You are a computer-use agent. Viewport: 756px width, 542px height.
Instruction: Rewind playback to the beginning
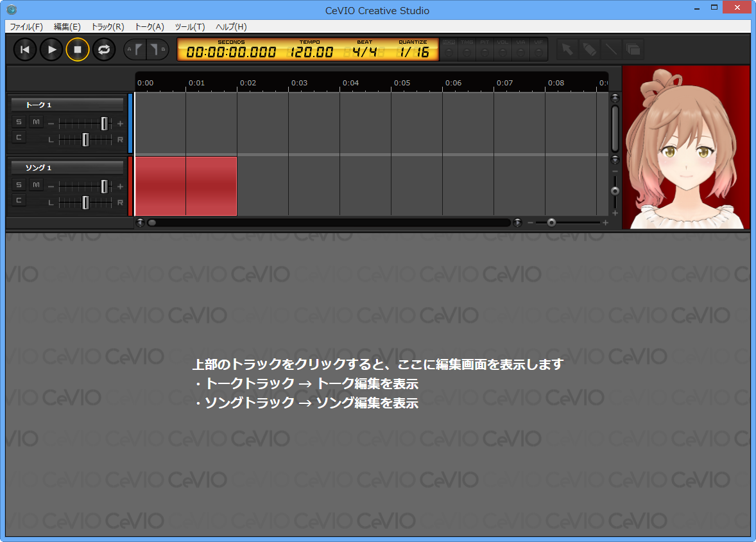(x=25, y=49)
